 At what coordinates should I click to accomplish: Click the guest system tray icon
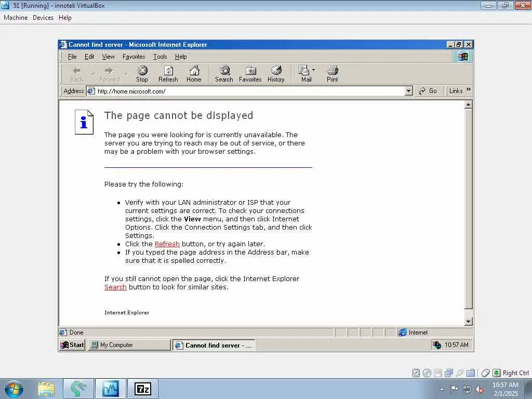pyautogui.click(x=436, y=345)
